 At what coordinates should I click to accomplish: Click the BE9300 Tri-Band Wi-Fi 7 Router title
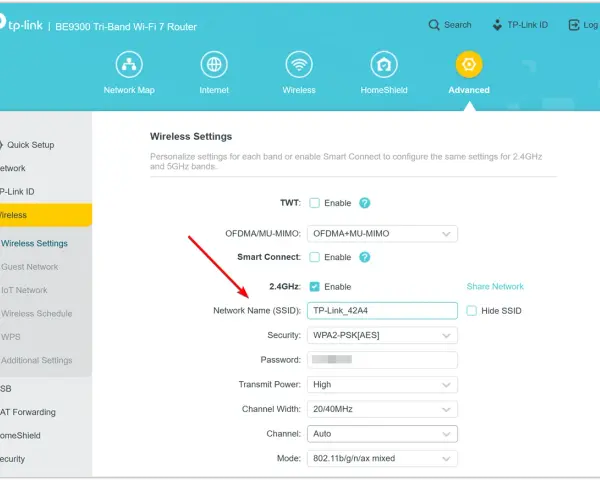(126, 27)
